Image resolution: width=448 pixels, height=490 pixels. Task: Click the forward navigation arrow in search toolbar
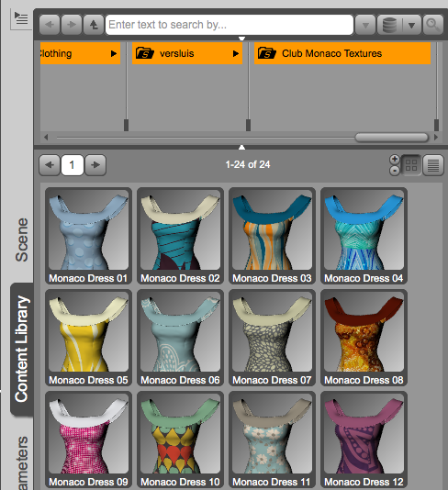tap(72, 25)
